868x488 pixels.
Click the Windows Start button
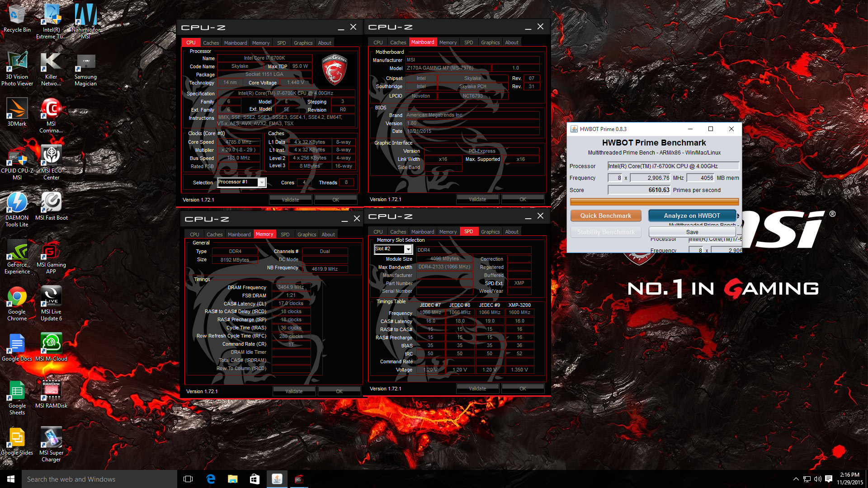click(x=11, y=479)
